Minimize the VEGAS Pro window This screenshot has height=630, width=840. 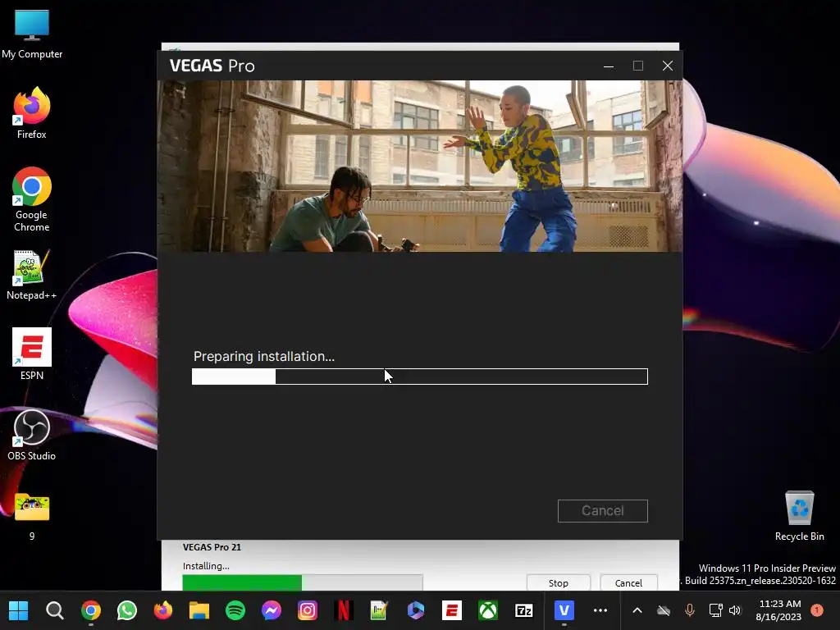[x=609, y=66]
